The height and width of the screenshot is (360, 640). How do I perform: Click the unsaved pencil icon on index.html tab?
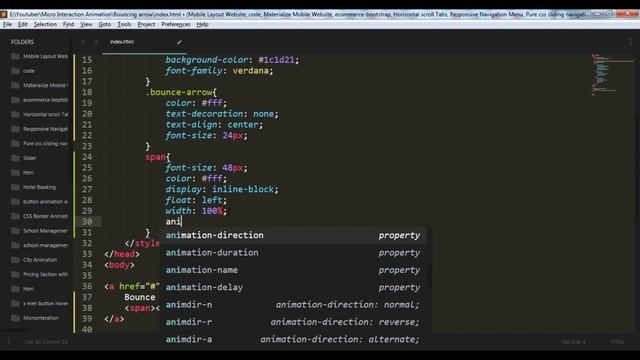point(179,42)
